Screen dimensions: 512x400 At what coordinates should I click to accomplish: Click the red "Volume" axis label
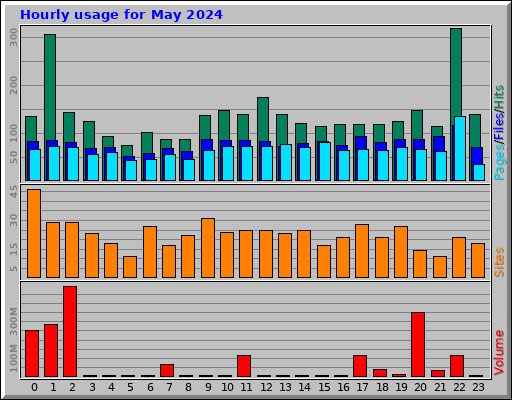499,353
